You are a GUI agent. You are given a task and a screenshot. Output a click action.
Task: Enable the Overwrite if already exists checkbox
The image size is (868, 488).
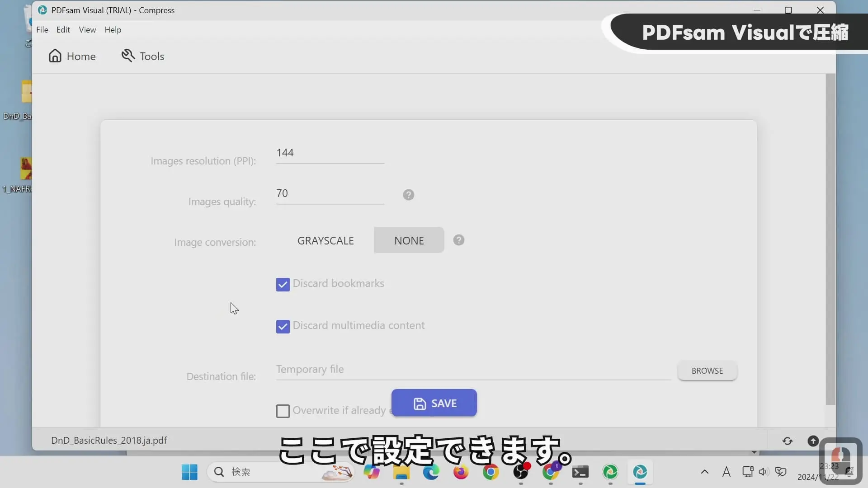[282, 411]
